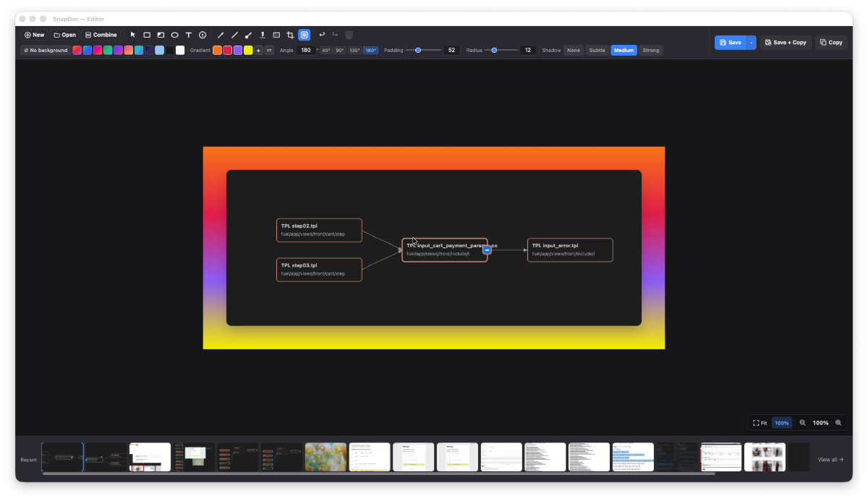Create a New document
The height and width of the screenshot is (501, 868).
[x=34, y=35]
